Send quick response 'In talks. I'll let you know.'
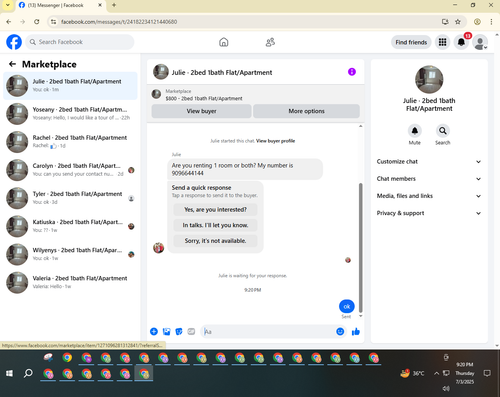Viewport: 500px width, 397px height. (x=215, y=225)
